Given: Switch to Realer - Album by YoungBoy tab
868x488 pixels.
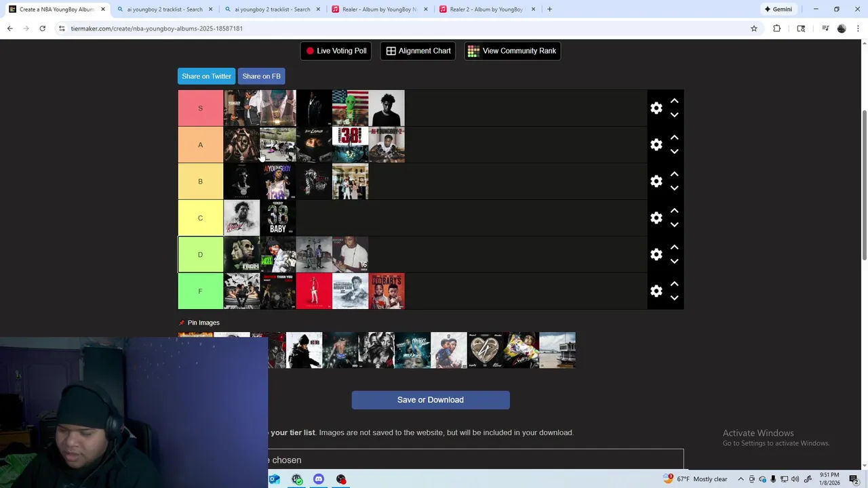Looking at the screenshot, I should [379, 9].
